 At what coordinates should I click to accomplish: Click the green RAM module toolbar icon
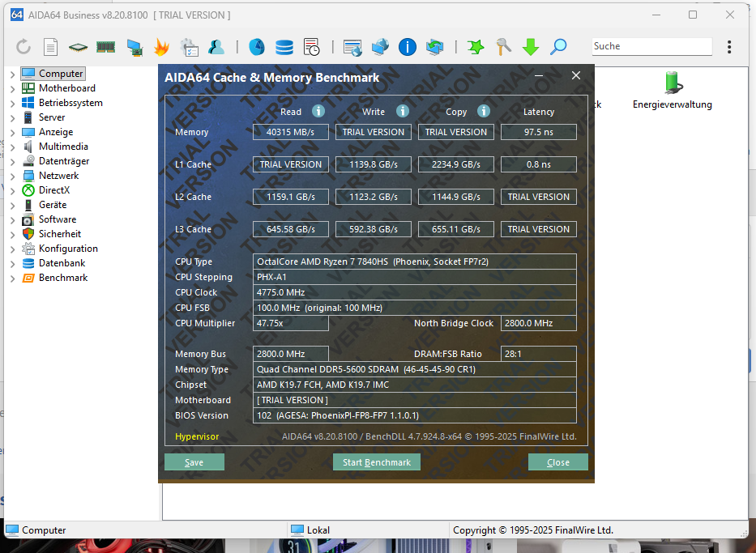tap(105, 47)
